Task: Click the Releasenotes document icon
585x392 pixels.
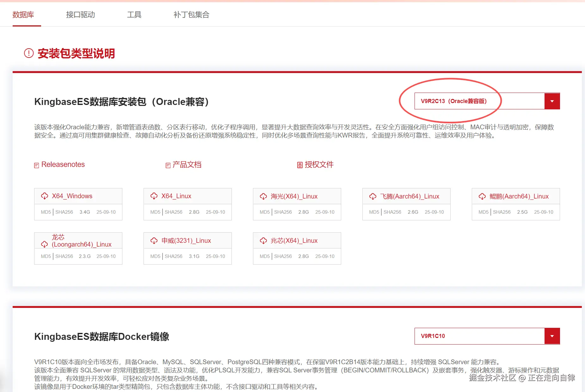Action: click(x=37, y=165)
